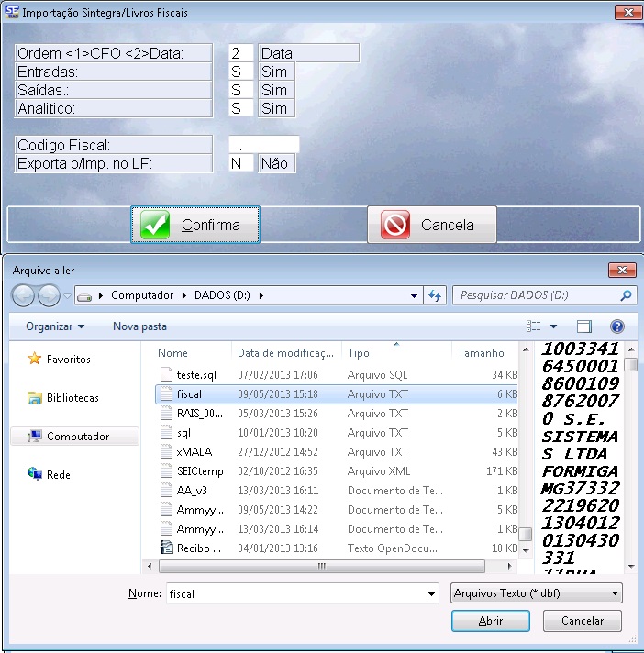The height and width of the screenshot is (653, 644).
Task: Click the horizontal scrollbar of the file list
Action: (322, 566)
